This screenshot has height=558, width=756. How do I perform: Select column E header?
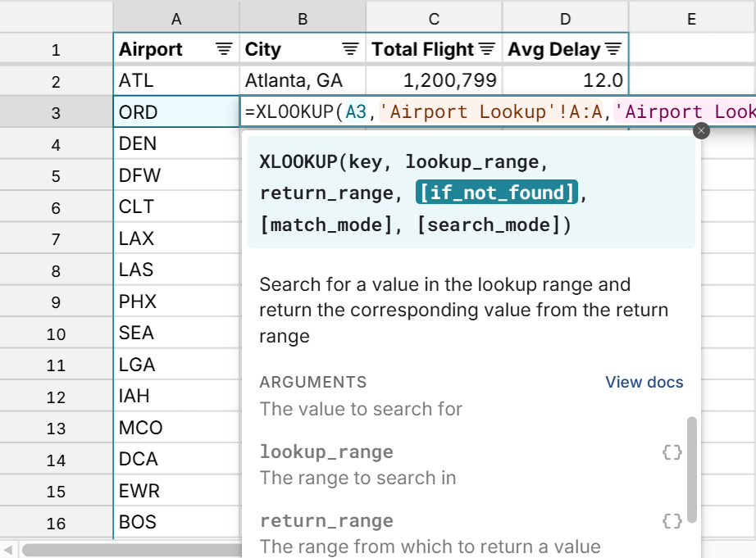691,18
